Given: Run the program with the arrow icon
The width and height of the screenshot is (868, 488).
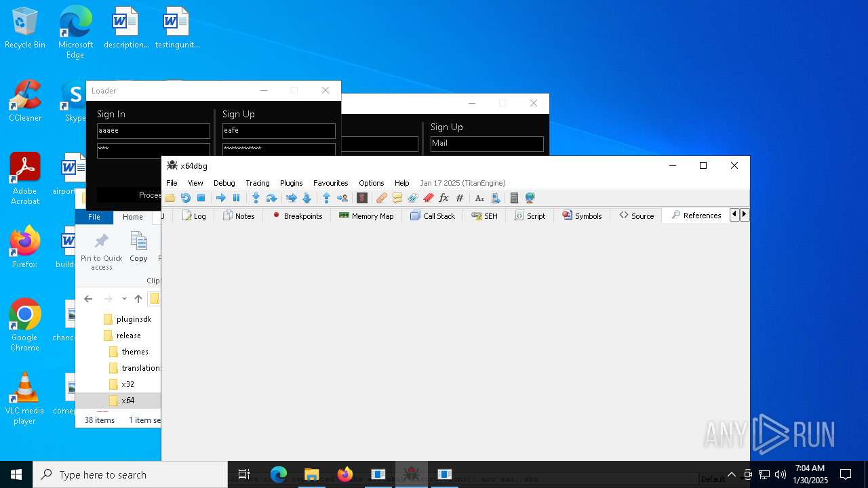Looking at the screenshot, I should [x=220, y=198].
